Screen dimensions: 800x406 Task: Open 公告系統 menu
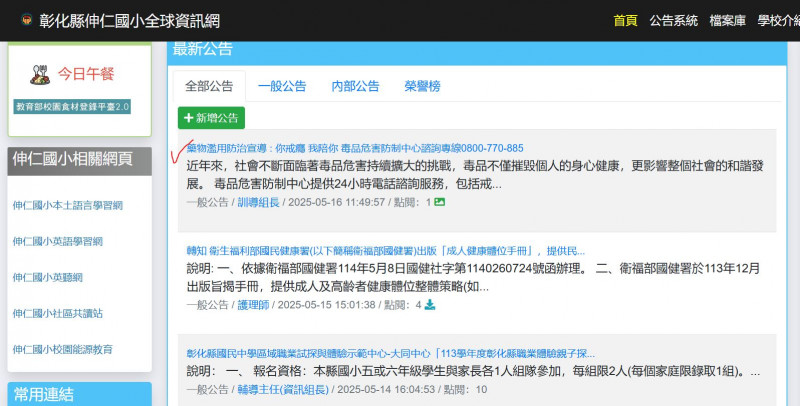673,21
